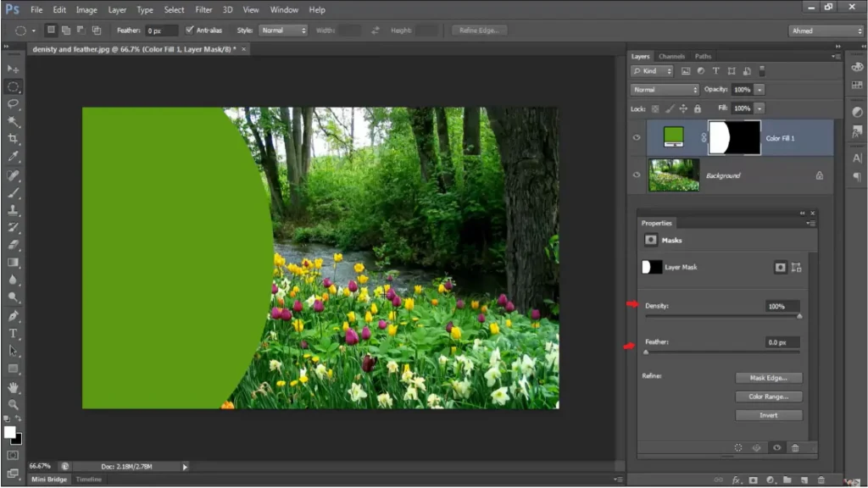Select the Dodge tool
The image size is (868, 488).
14,297
